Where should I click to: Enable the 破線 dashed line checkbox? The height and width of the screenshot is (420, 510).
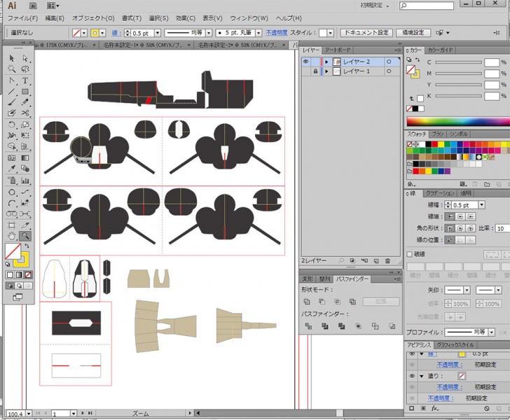410,254
